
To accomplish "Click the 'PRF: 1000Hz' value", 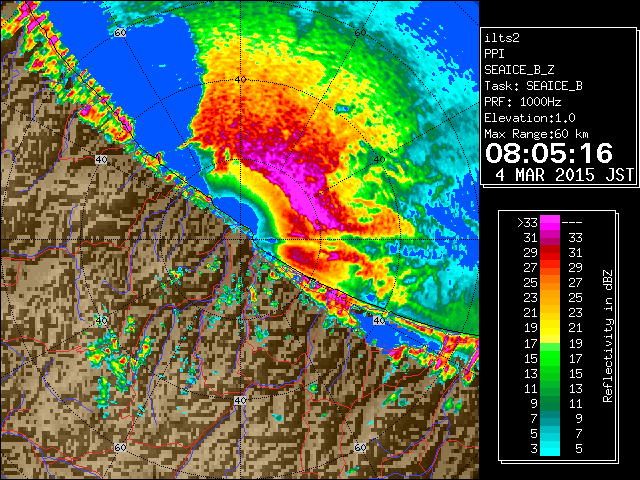I will click(523, 102).
